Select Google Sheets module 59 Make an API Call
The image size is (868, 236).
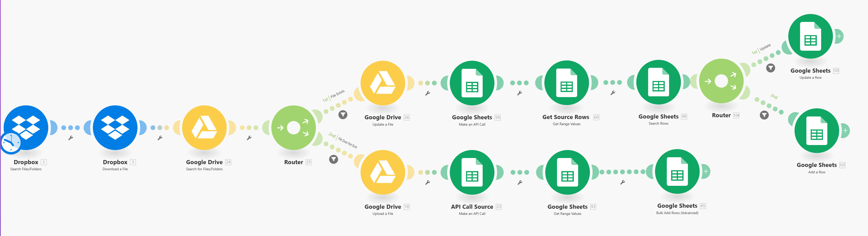[472, 83]
